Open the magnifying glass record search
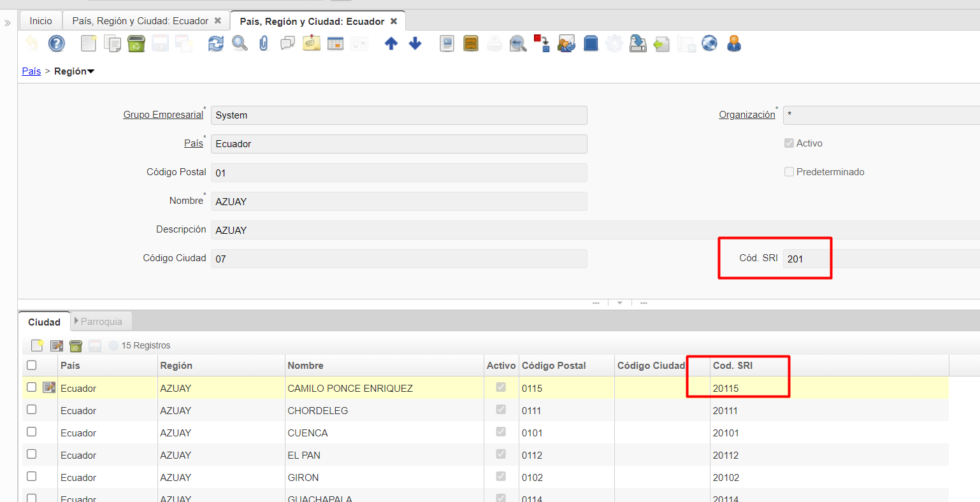The width and height of the screenshot is (980, 502). point(240,43)
